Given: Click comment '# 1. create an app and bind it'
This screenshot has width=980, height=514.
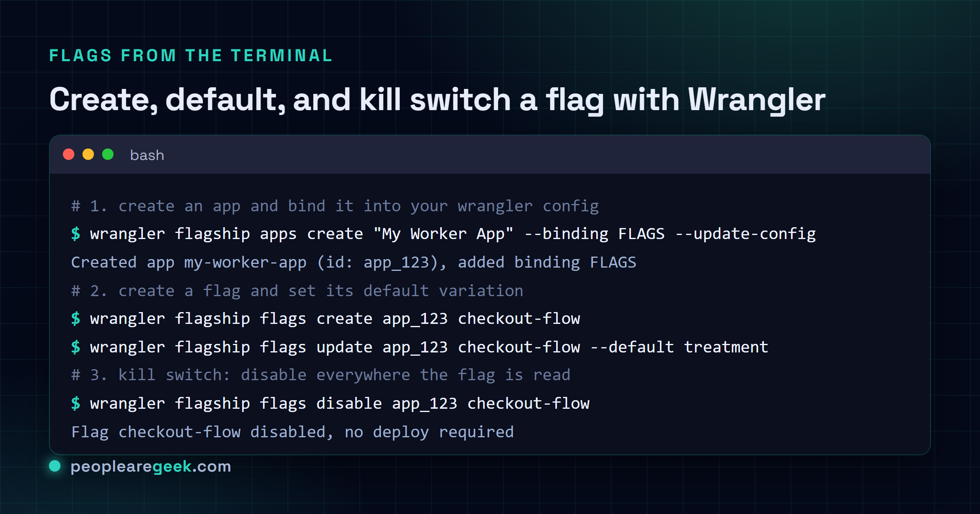Looking at the screenshot, I should coord(335,206).
